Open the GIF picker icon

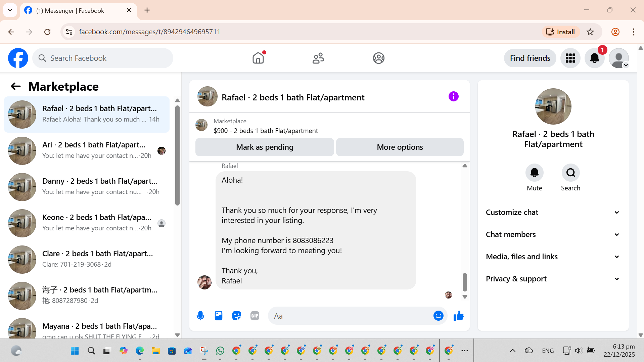tap(255, 316)
